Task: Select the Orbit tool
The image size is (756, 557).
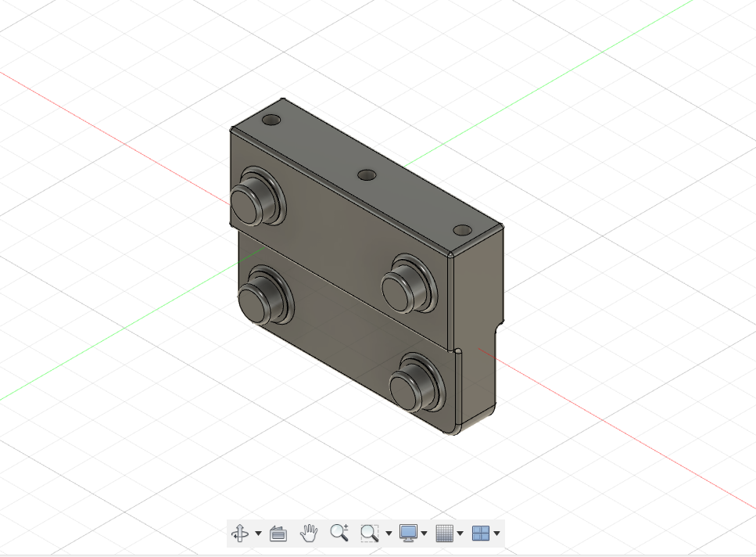Action: 242,534
